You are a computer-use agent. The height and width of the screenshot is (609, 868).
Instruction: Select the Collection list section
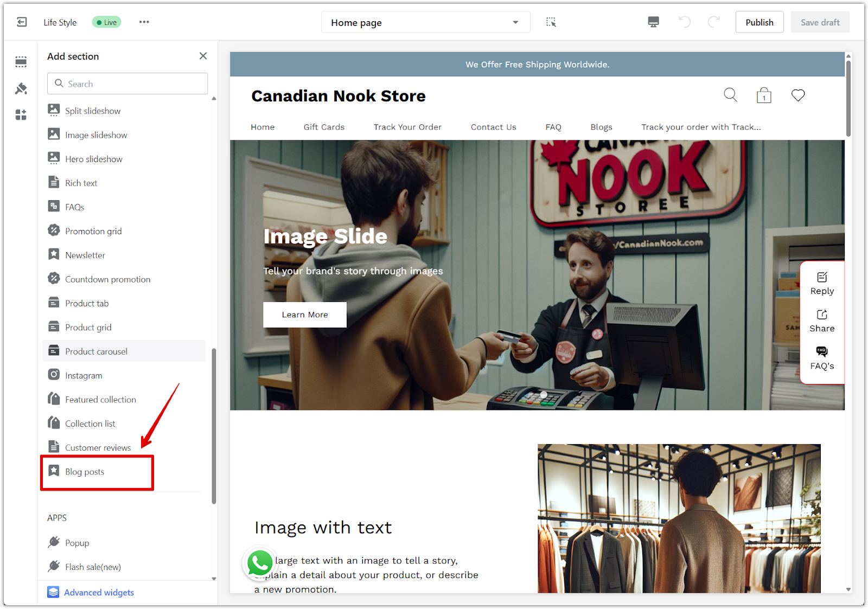pyautogui.click(x=124, y=423)
